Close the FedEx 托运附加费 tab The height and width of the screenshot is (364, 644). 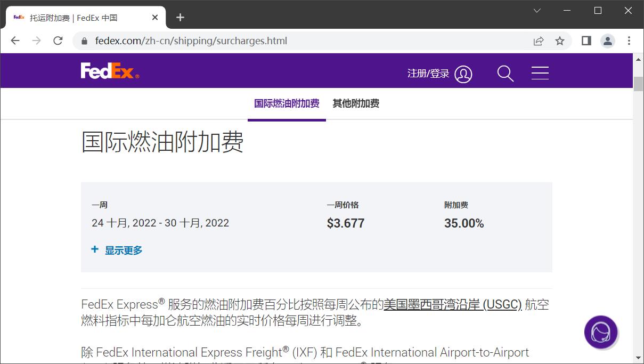pyautogui.click(x=155, y=18)
